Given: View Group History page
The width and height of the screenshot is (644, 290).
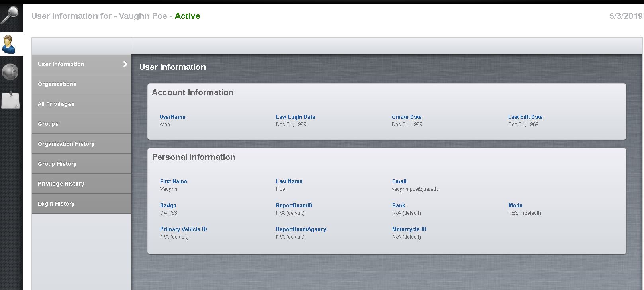Looking at the screenshot, I should pyautogui.click(x=57, y=164).
